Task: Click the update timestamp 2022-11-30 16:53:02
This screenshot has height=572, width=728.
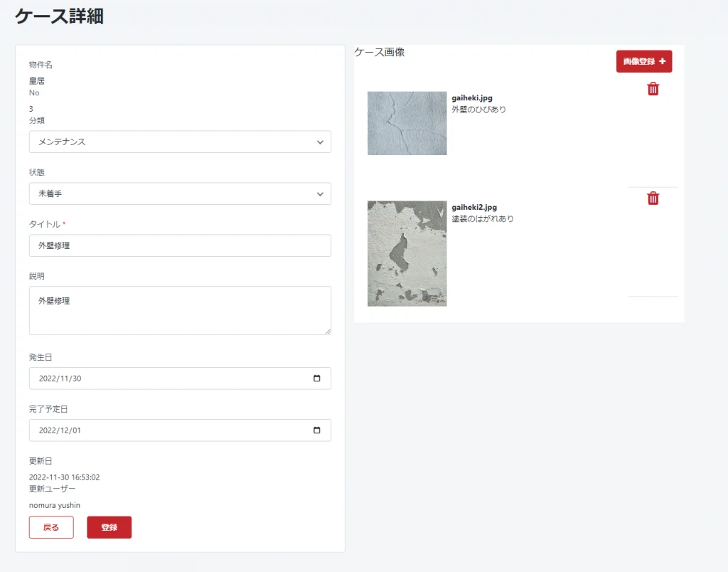Action: [65, 477]
